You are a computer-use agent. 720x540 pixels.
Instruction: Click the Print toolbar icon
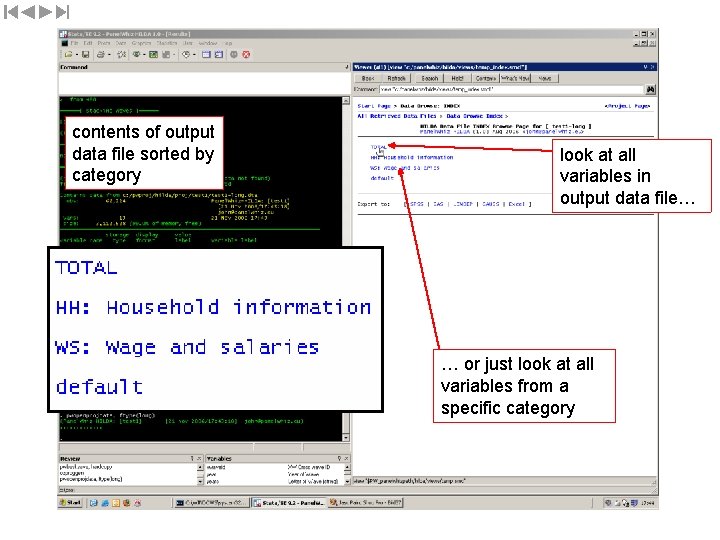tap(101, 55)
